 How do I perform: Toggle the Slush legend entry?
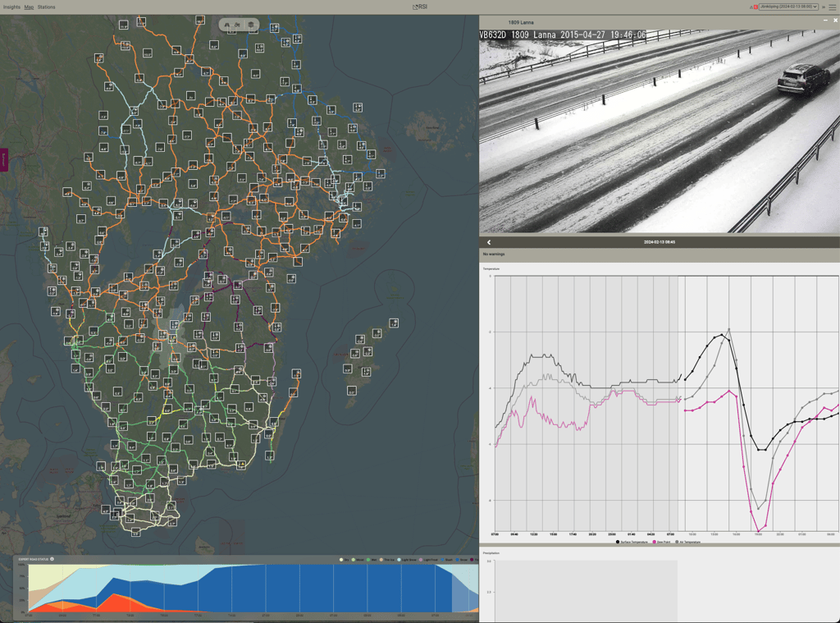point(447,560)
